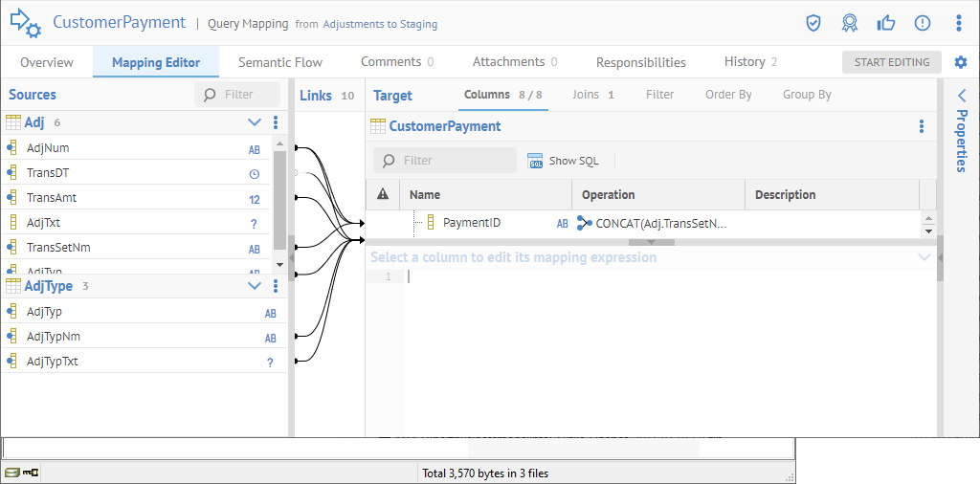Collapse the Adj source table
980x484 pixels.
pos(255,122)
